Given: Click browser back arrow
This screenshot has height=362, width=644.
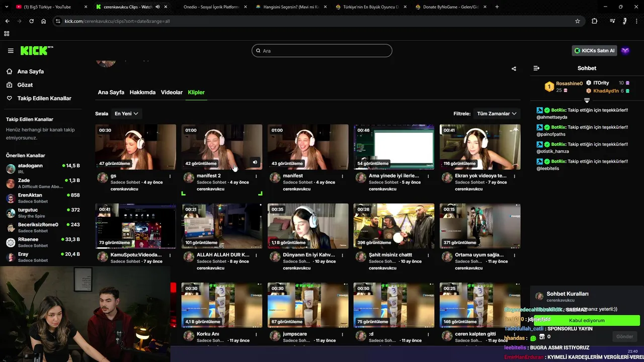Looking at the screenshot, I should tap(7, 21).
